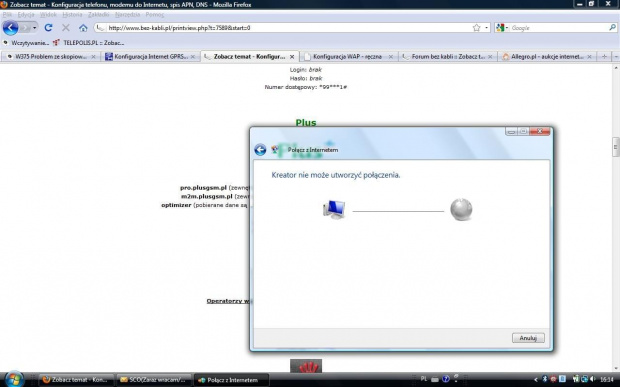Switch to the Allegro.pl tab

pos(547,57)
